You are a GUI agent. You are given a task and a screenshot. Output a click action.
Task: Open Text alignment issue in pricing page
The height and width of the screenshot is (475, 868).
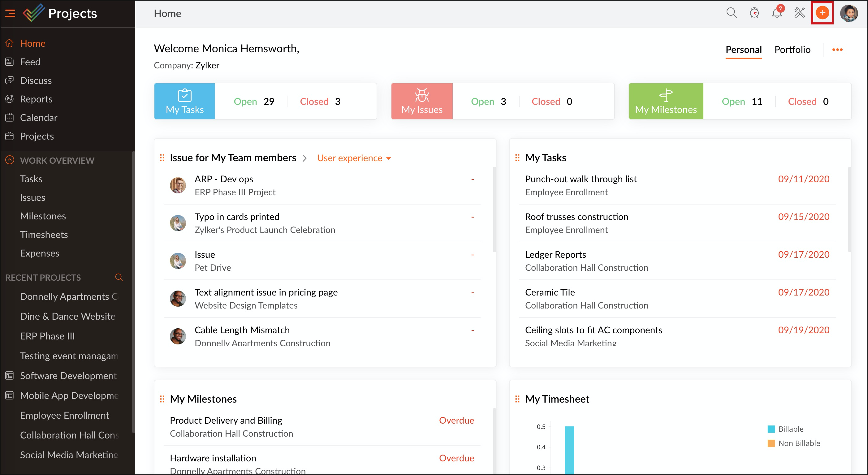pyautogui.click(x=266, y=292)
